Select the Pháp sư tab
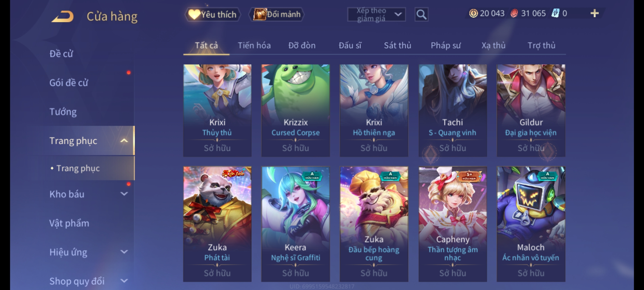 click(x=446, y=45)
